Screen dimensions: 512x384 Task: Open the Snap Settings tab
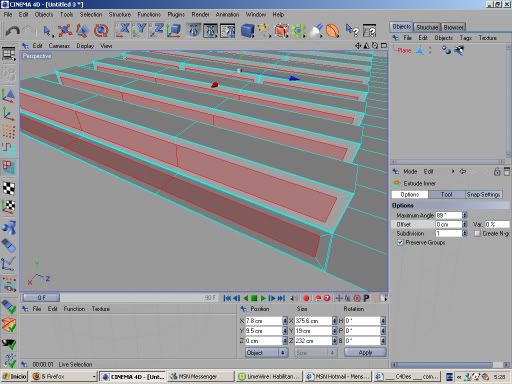pyautogui.click(x=483, y=194)
